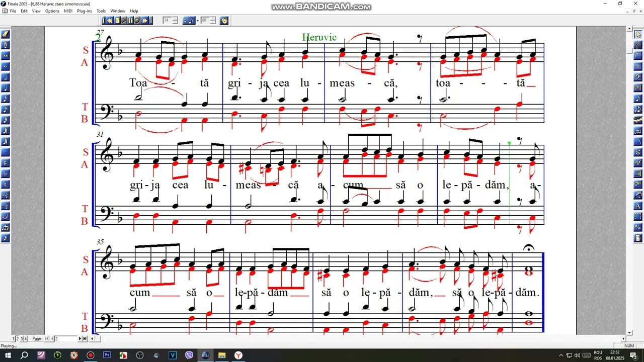Open the Expression mf tool
The height and width of the screenshot is (362, 644).
[x=638, y=163]
